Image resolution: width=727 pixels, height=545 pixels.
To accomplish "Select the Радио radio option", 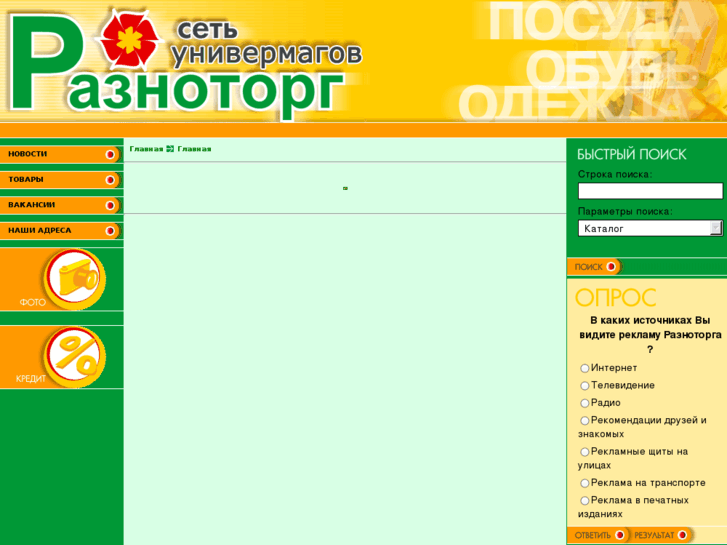I will pos(585,404).
